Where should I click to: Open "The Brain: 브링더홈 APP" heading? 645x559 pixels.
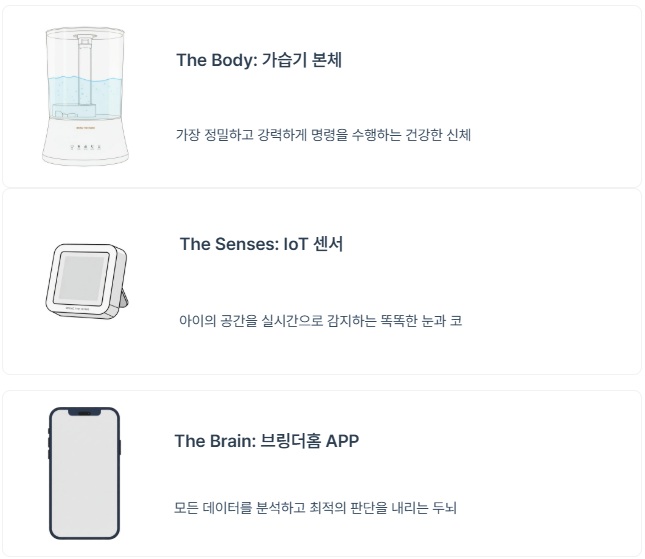[x=266, y=441]
